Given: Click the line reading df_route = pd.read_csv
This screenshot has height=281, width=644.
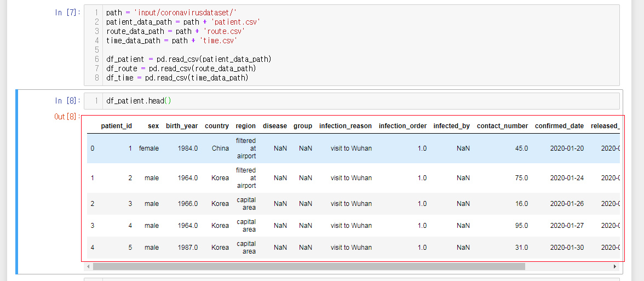Looking at the screenshot, I should click(181, 68).
